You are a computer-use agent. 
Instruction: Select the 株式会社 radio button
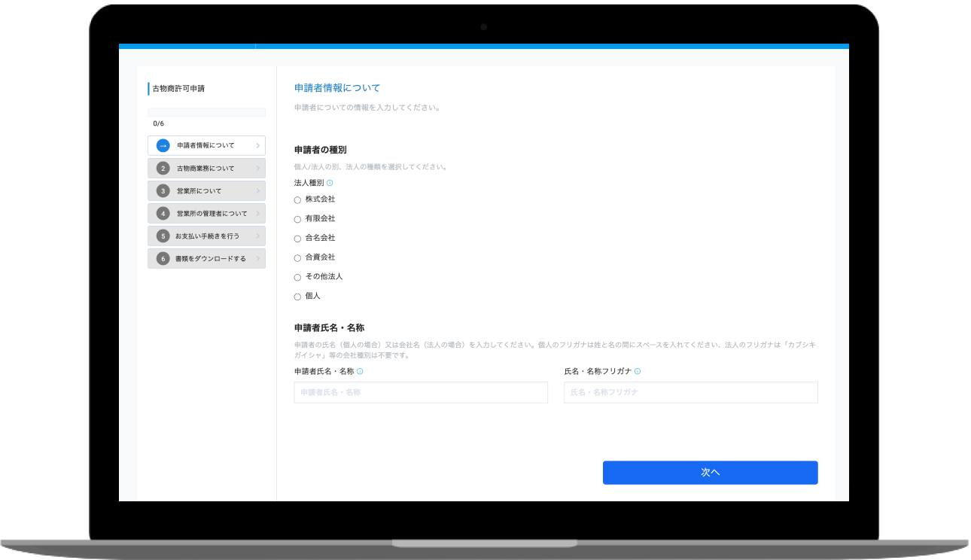[x=297, y=199]
